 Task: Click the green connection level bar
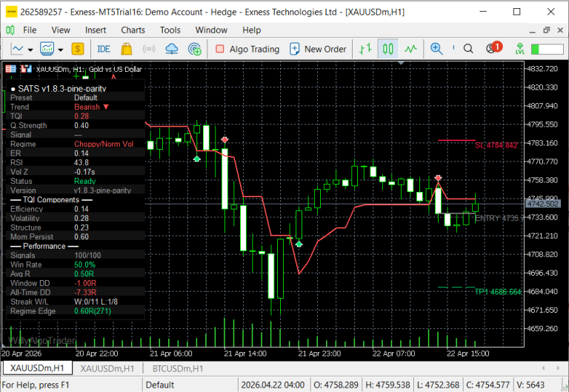coord(547,49)
